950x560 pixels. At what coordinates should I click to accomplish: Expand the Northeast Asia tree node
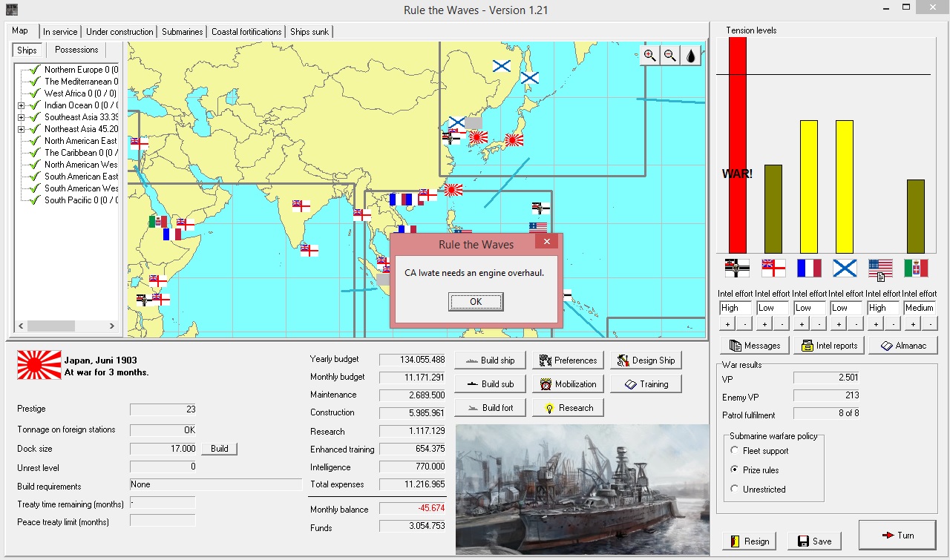tap(21, 129)
